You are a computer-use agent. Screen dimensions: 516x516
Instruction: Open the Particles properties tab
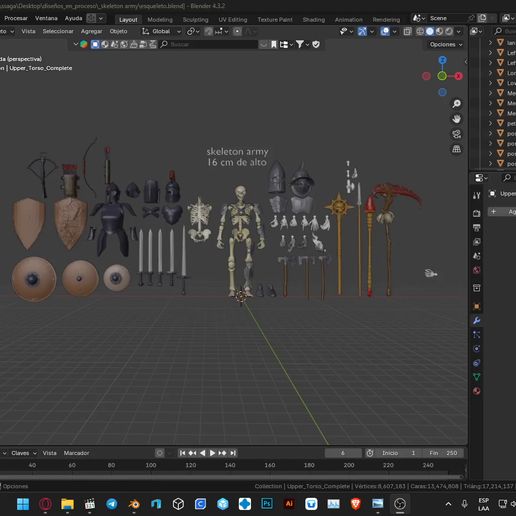pyautogui.click(x=477, y=335)
